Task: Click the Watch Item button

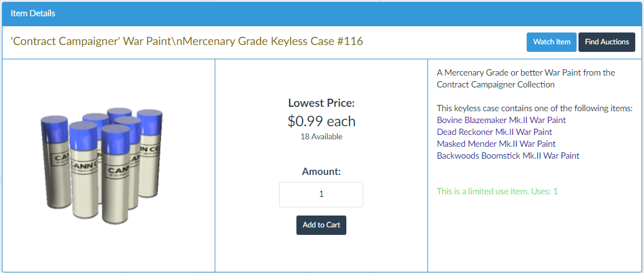Action: (552, 42)
